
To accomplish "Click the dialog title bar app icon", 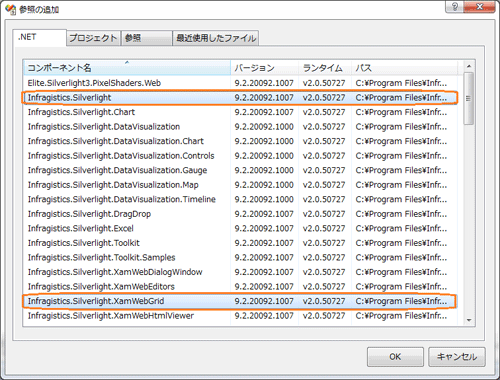I will pyautogui.click(x=11, y=10).
